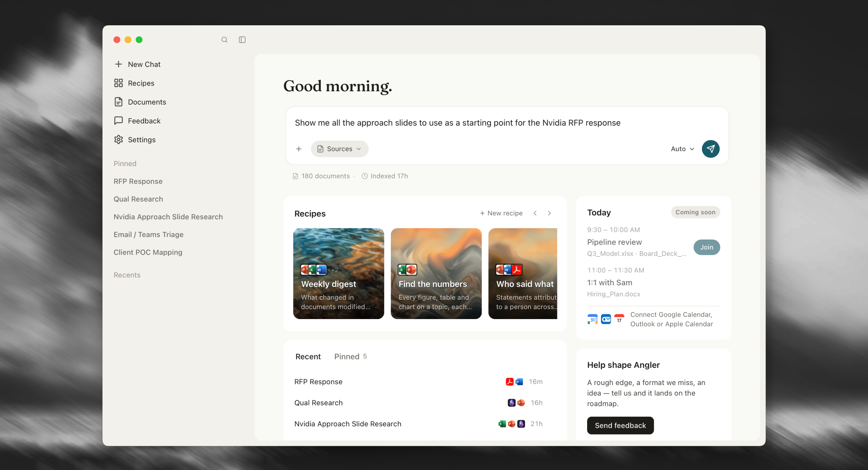Open pinned chat RFP Response in sidebar
This screenshot has height=470, width=868.
point(138,181)
